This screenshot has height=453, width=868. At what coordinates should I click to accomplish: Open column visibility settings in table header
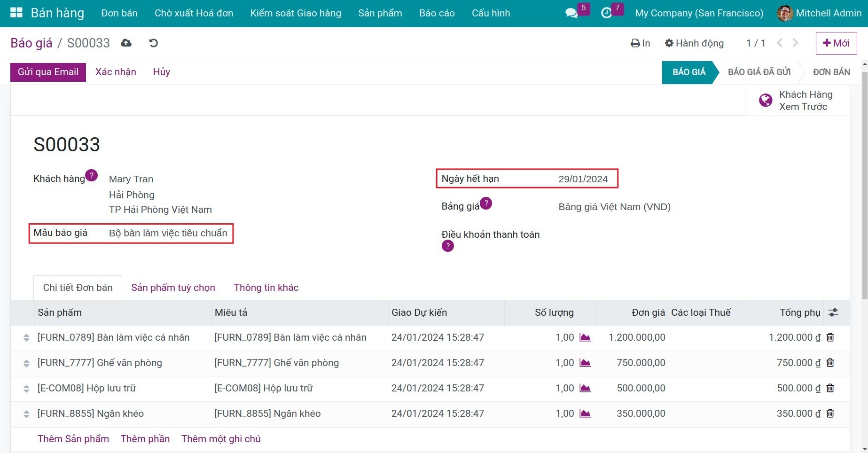[x=833, y=312]
